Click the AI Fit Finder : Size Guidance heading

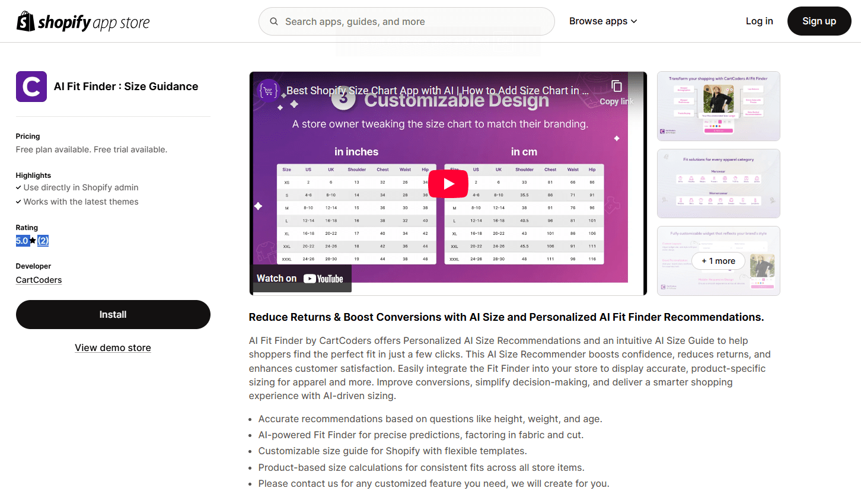126,87
